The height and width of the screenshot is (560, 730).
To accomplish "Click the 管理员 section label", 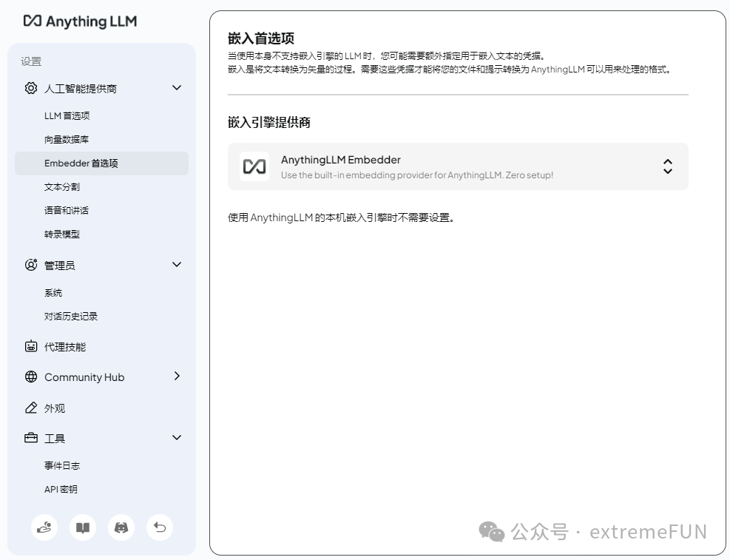I will (60, 266).
